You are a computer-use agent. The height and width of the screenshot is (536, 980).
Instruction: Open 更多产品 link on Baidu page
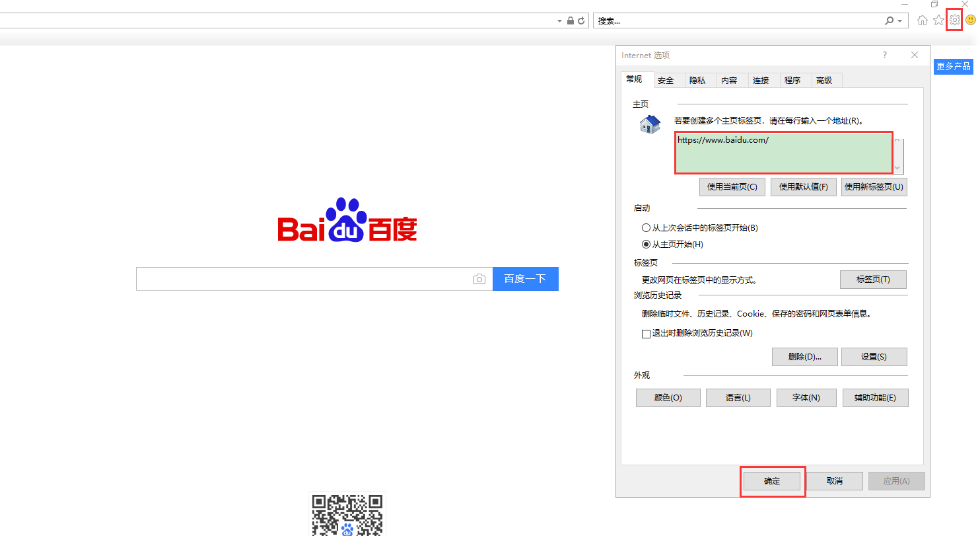(954, 66)
